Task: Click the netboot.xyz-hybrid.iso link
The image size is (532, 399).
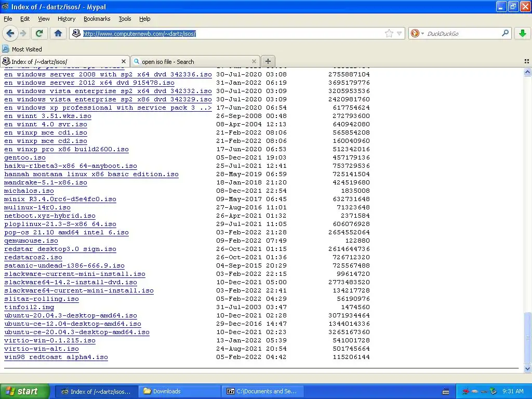Action: click(x=50, y=216)
